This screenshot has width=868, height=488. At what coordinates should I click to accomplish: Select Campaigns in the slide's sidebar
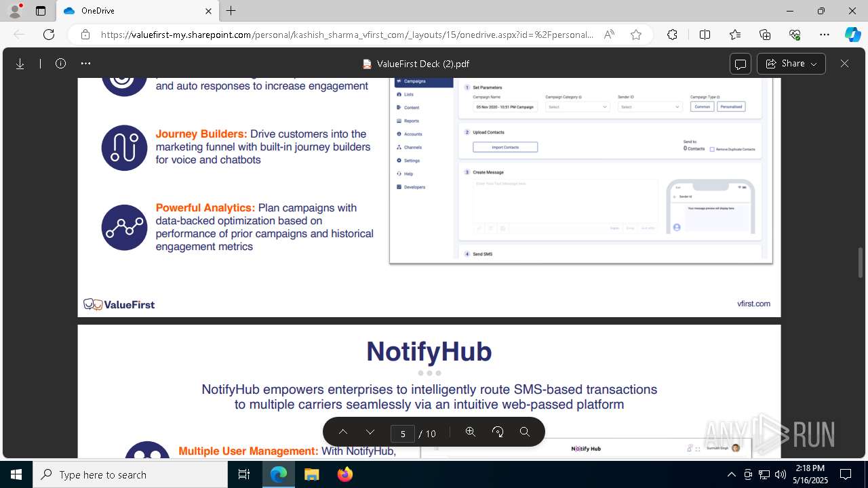click(424, 81)
